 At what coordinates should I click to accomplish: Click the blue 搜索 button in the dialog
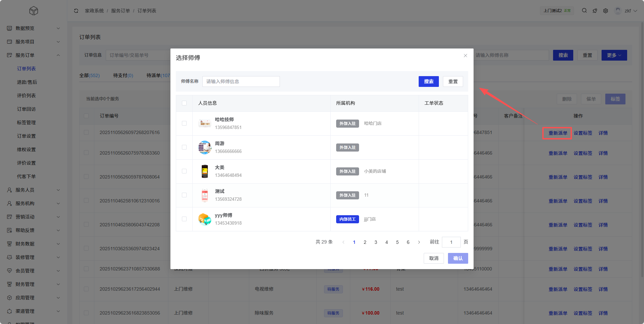(429, 82)
